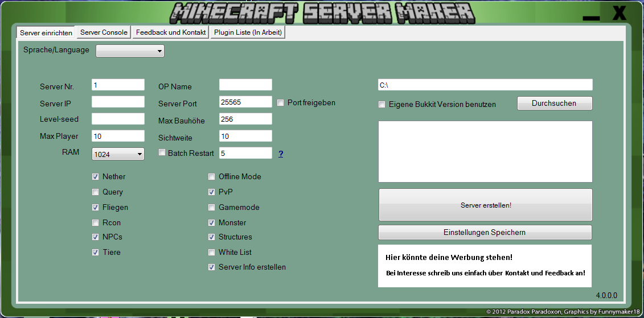
Task: Click the Sichtweite field showing 10
Action: point(245,136)
